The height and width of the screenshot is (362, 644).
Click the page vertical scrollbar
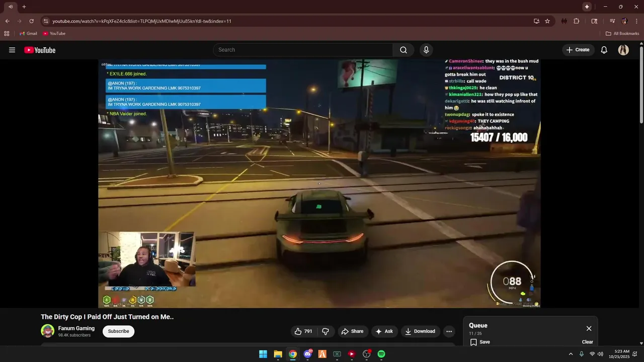tap(641, 85)
